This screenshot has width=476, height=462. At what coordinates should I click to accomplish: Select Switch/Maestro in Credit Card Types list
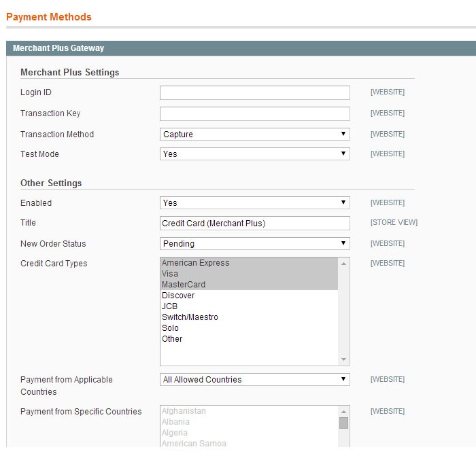[x=249, y=317]
